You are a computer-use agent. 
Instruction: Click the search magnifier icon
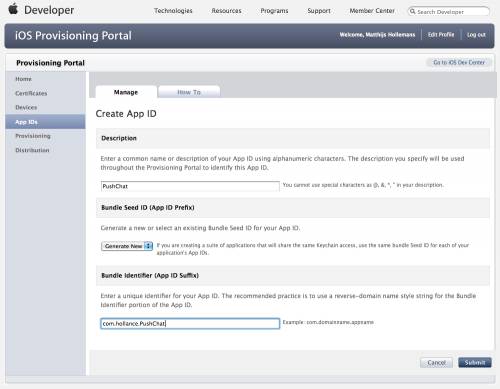pyautogui.click(x=413, y=11)
